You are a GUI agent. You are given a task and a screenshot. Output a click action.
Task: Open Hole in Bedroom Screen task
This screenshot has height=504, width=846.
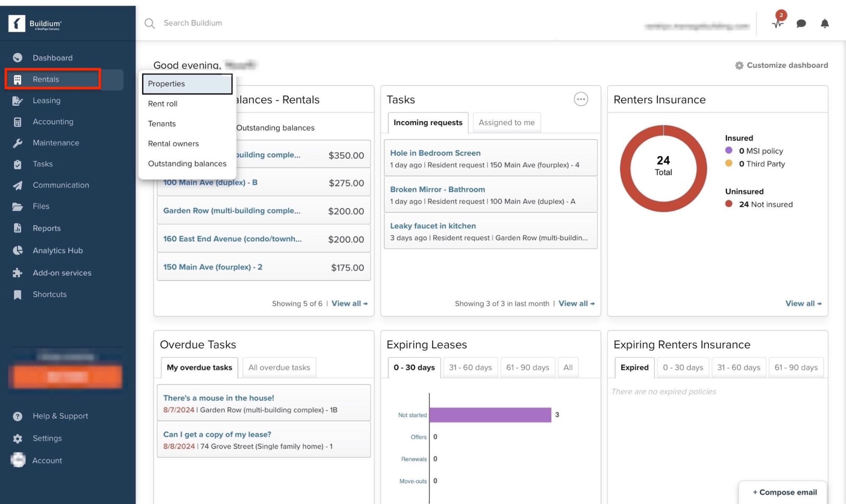(435, 153)
